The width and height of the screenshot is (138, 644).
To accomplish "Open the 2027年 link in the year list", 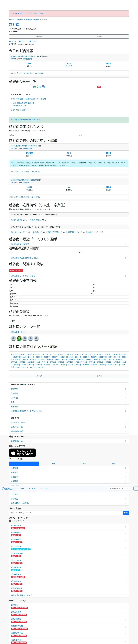I will coord(14,355).
